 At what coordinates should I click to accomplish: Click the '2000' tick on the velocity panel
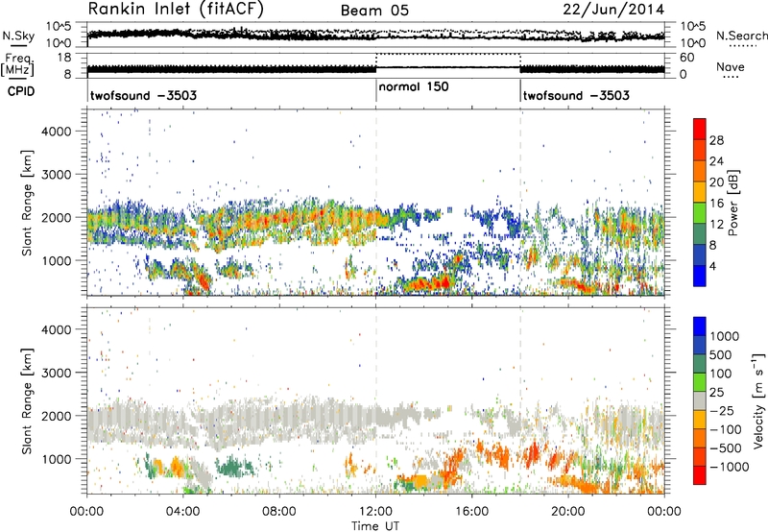[x=57, y=416]
